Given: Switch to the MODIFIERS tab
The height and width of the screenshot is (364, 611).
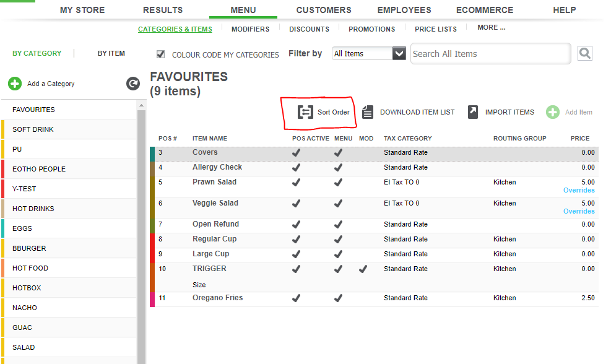Looking at the screenshot, I should [250, 29].
